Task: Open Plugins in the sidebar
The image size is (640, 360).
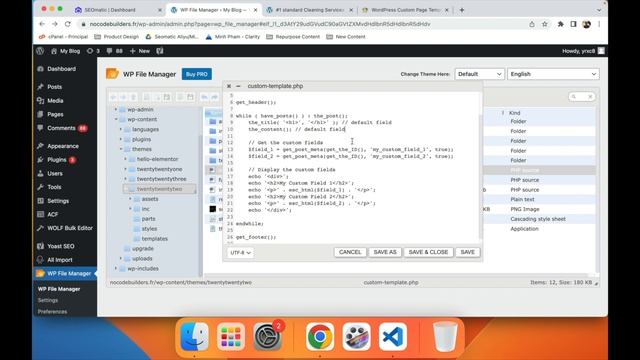Action: [x=56, y=160]
